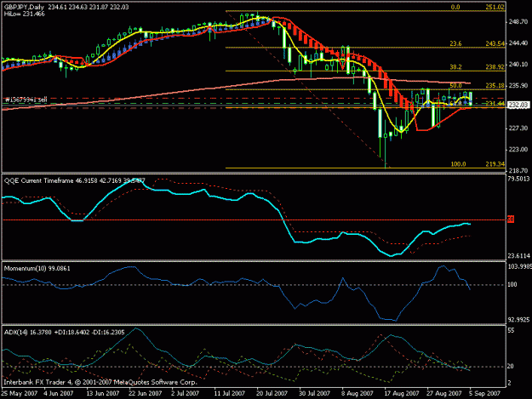Click 235.90 on the price axis
Viewport: 532px width, 399px height.
(518, 85)
